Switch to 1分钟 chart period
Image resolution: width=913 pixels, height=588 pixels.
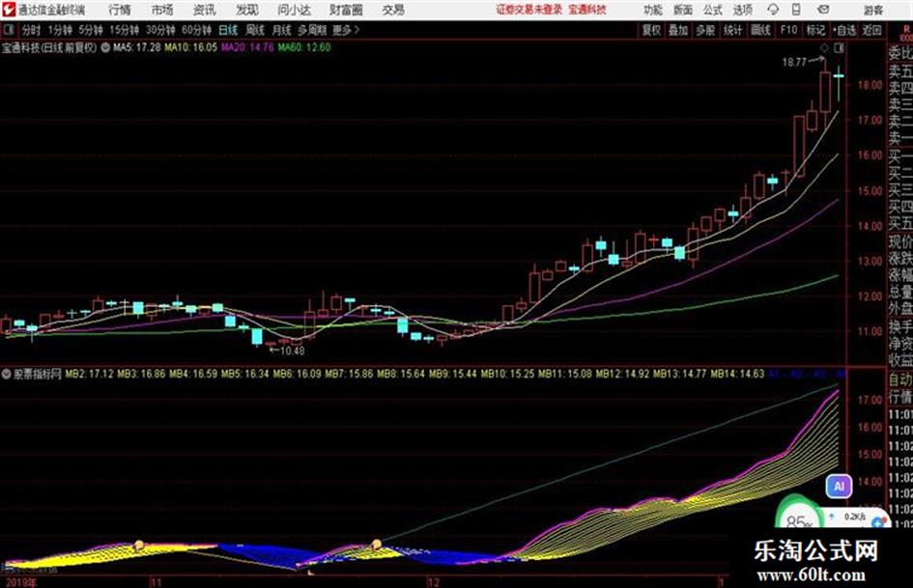(60, 30)
